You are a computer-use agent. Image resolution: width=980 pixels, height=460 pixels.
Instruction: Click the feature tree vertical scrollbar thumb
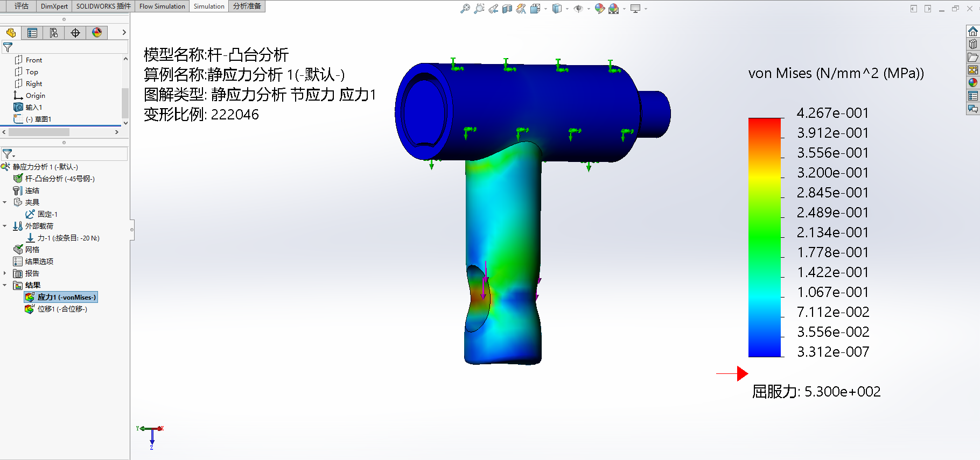pyautogui.click(x=125, y=103)
